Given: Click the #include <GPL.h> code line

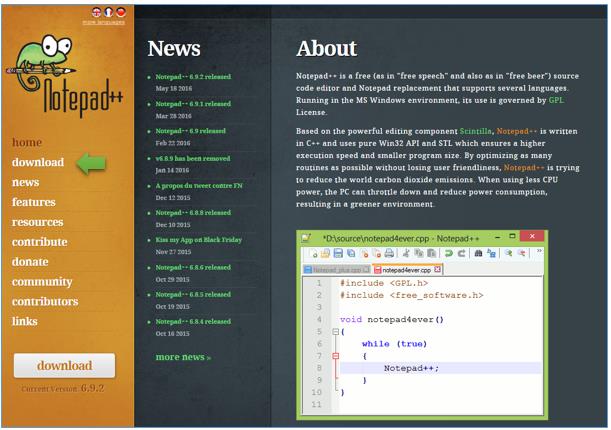Looking at the screenshot, I should point(384,283).
